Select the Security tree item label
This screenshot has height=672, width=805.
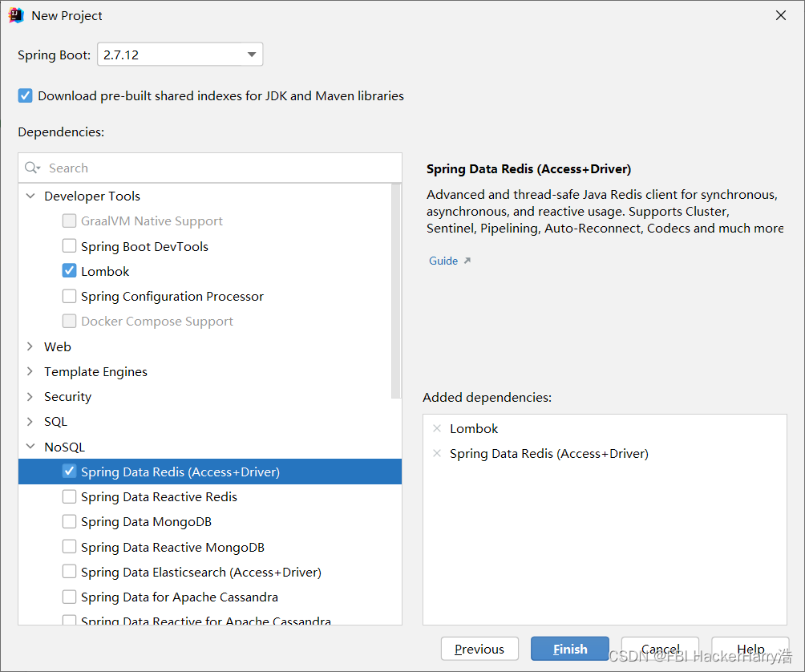point(68,396)
